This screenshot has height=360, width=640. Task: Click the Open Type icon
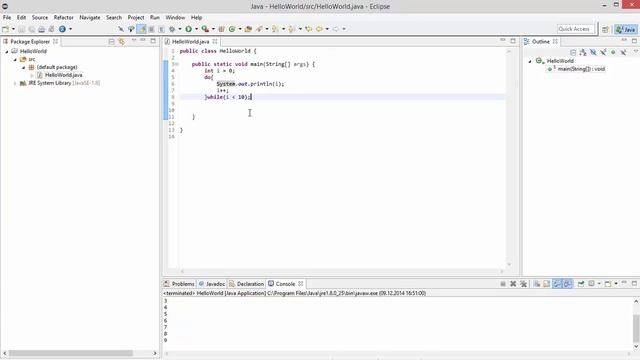point(248,29)
